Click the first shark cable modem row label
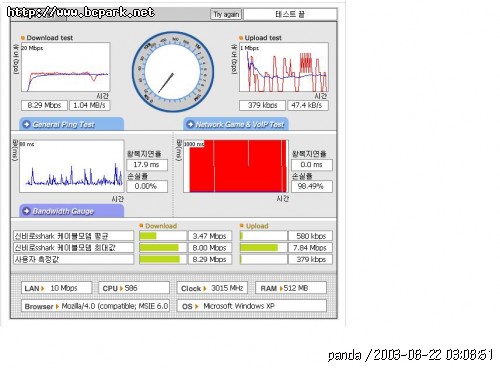Screen dimensions: 500x368 coord(73,236)
